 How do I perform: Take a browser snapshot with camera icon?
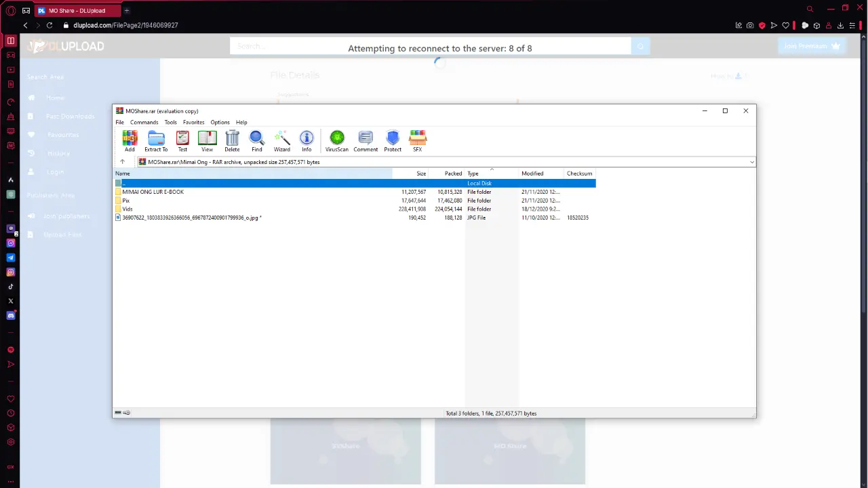pyautogui.click(x=750, y=25)
